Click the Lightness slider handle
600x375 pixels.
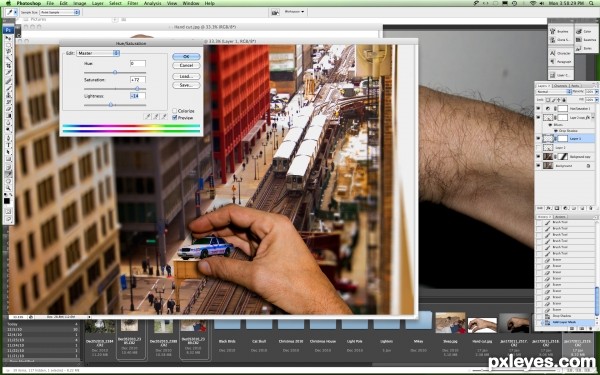pyautogui.click(x=111, y=104)
